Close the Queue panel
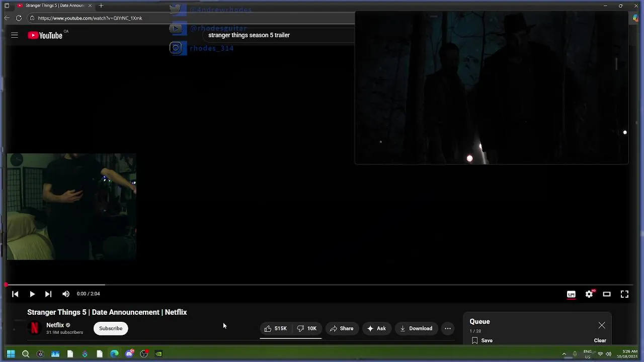Viewport: 644px width, 362px height. pyautogui.click(x=602, y=325)
